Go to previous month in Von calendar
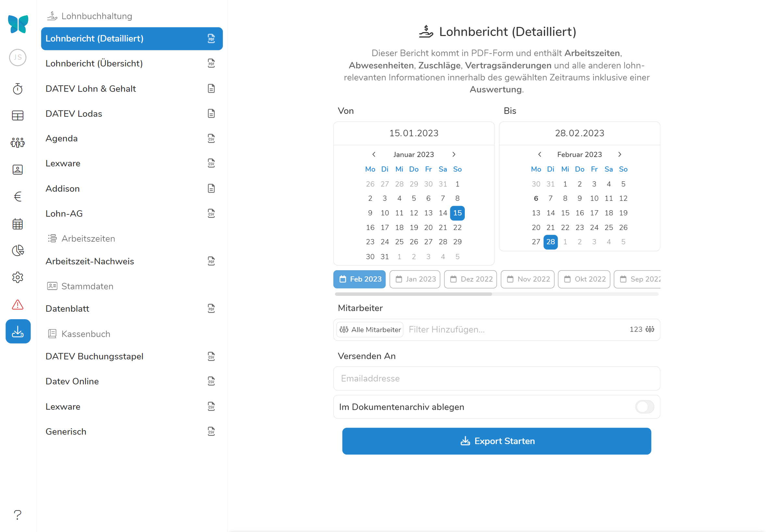This screenshot has width=766, height=532. coord(374,154)
